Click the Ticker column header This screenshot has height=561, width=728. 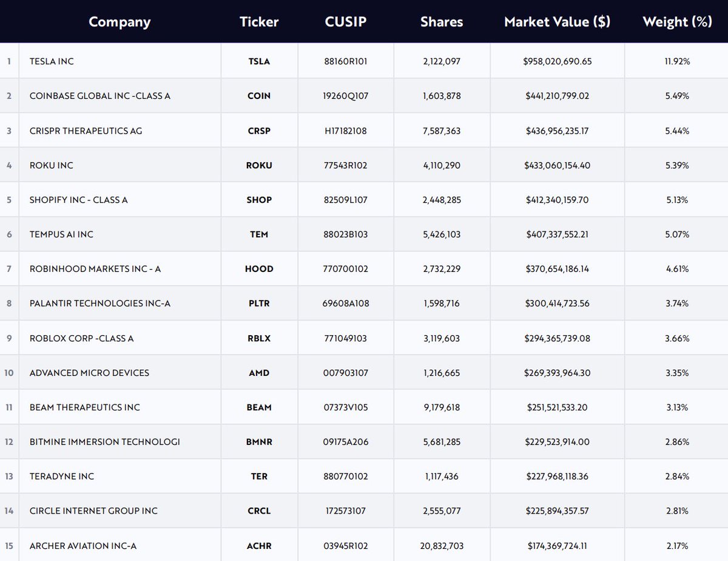[x=259, y=22]
